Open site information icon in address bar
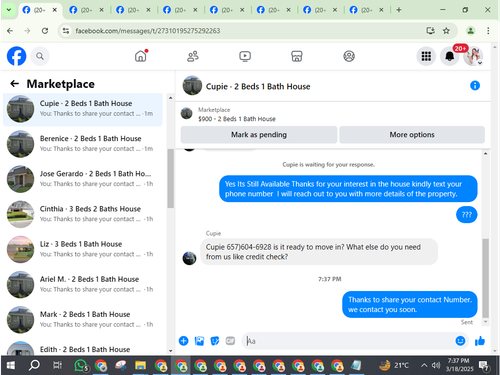The image size is (500, 375). point(66,31)
